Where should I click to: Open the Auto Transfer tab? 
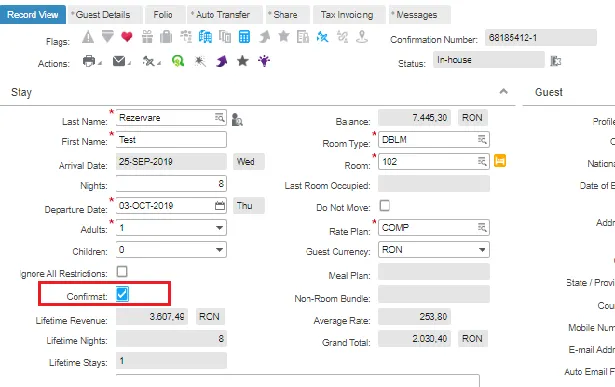tap(225, 15)
